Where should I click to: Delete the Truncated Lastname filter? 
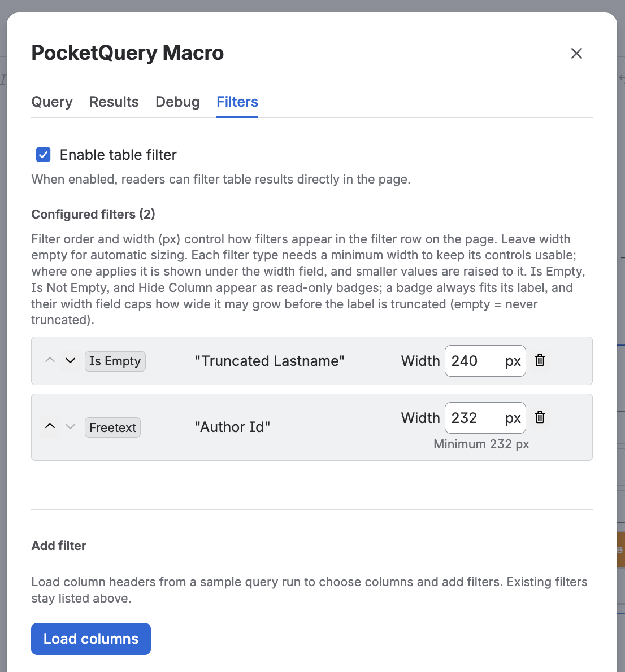pos(540,360)
